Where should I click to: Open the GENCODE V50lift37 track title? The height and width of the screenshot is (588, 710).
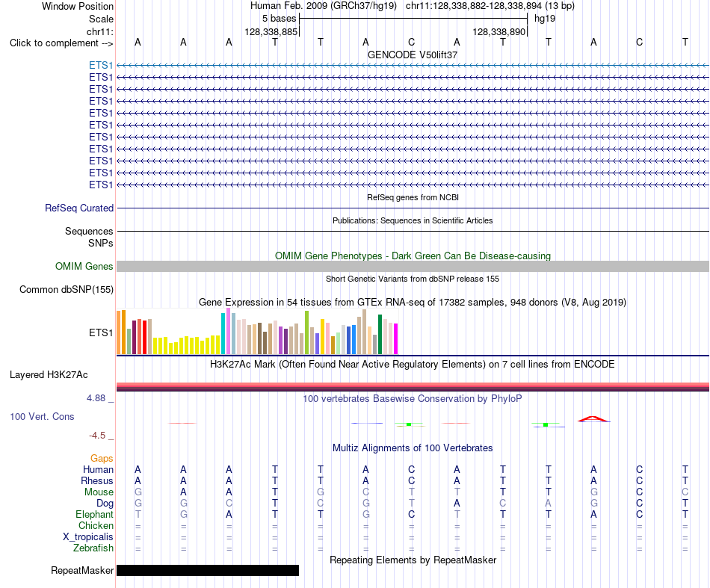(413, 55)
